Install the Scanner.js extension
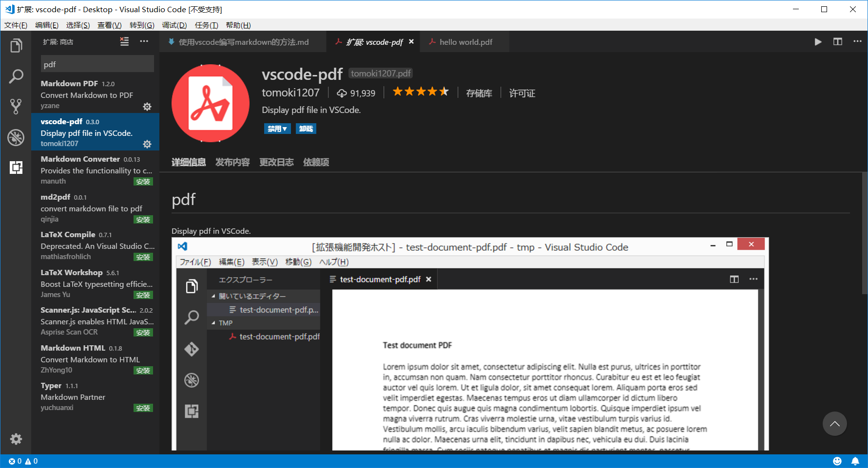The width and height of the screenshot is (868, 468). click(143, 333)
